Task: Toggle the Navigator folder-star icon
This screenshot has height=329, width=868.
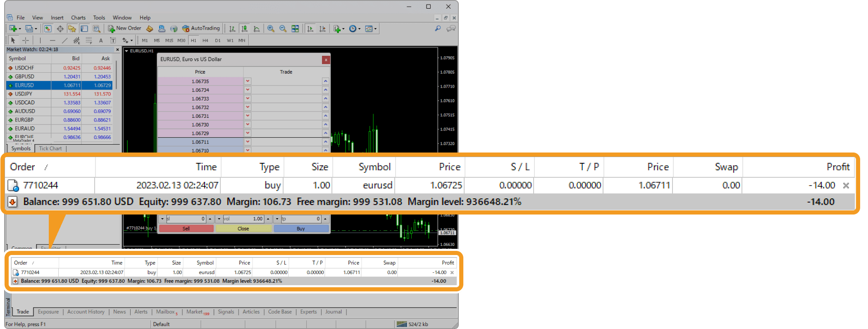Action: pyautogui.click(x=72, y=29)
